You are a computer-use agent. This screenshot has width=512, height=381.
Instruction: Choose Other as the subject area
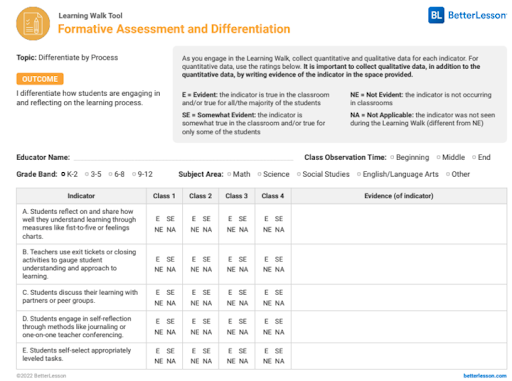[448, 174]
